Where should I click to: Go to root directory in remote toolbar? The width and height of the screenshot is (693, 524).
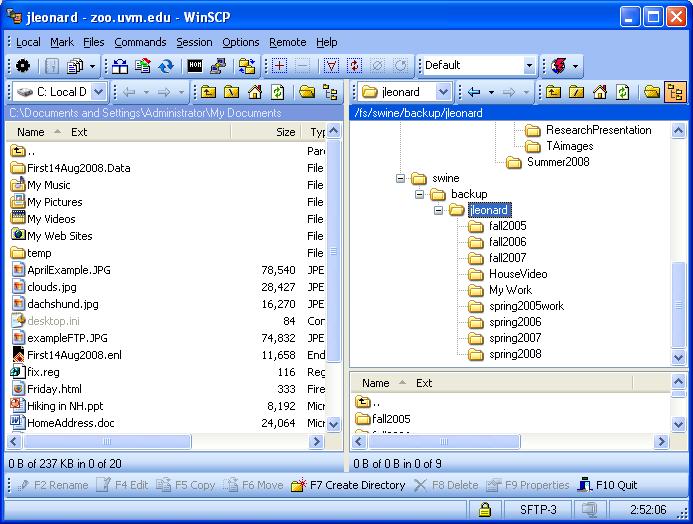(576, 92)
